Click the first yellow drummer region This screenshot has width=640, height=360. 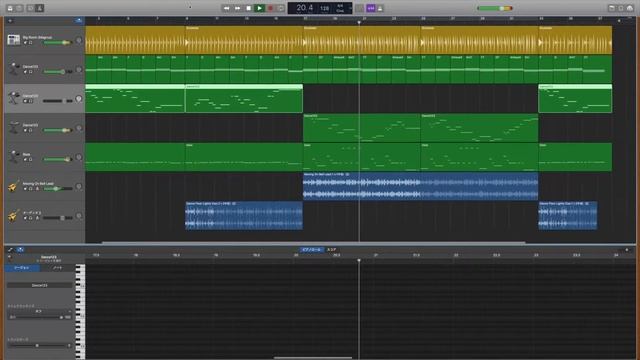tap(135, 40)
